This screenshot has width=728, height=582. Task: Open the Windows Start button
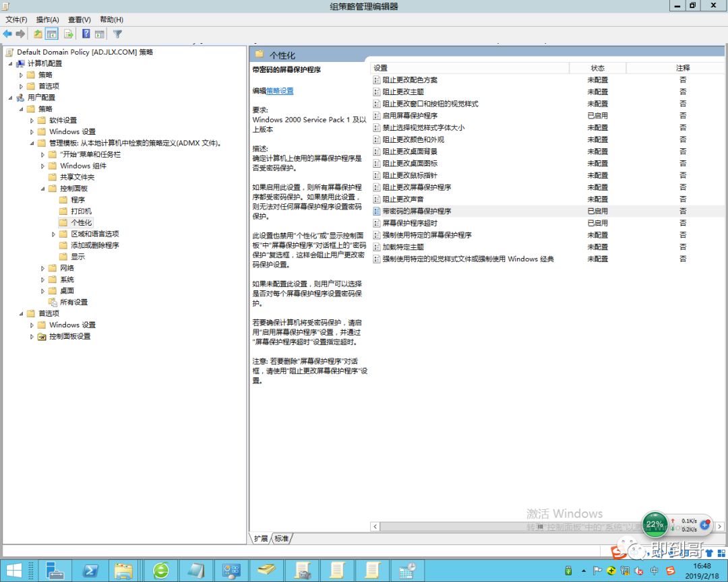point(13,571)
